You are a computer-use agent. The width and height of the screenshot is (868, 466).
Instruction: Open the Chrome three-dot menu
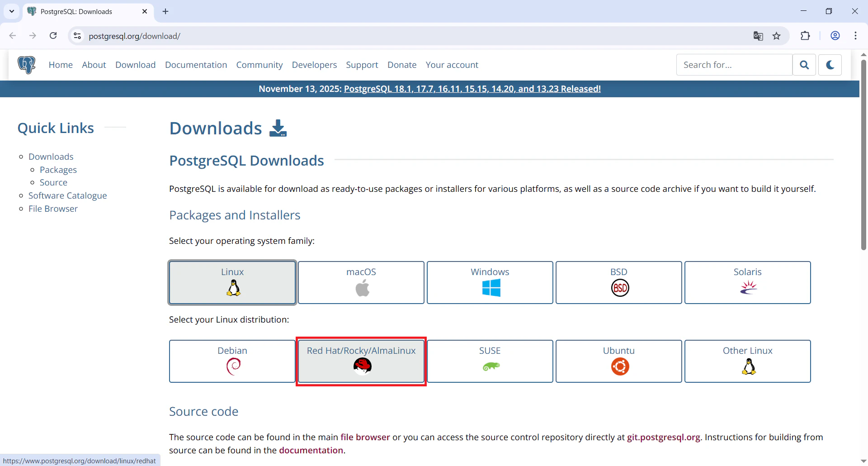(856, 36)
